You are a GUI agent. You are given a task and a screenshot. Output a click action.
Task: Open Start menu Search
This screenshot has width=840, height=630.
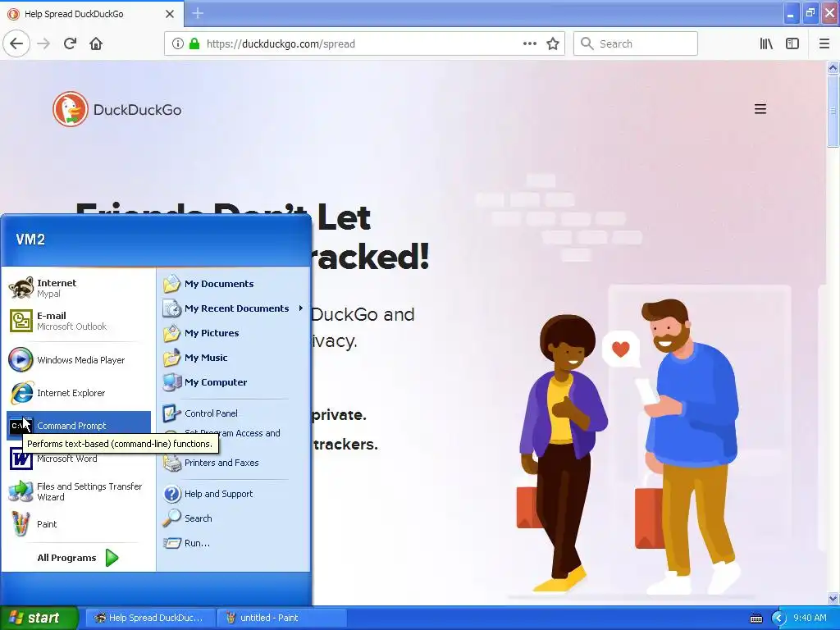[x=235, y=518]
